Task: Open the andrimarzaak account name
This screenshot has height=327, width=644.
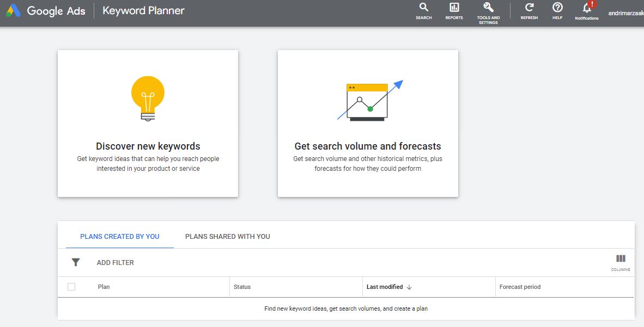Action: point(625,14)
